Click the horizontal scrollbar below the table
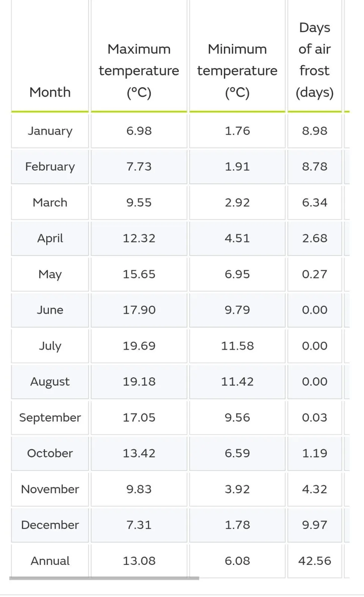The width and height of the screenshot is (364, 597). coord(104,578)
